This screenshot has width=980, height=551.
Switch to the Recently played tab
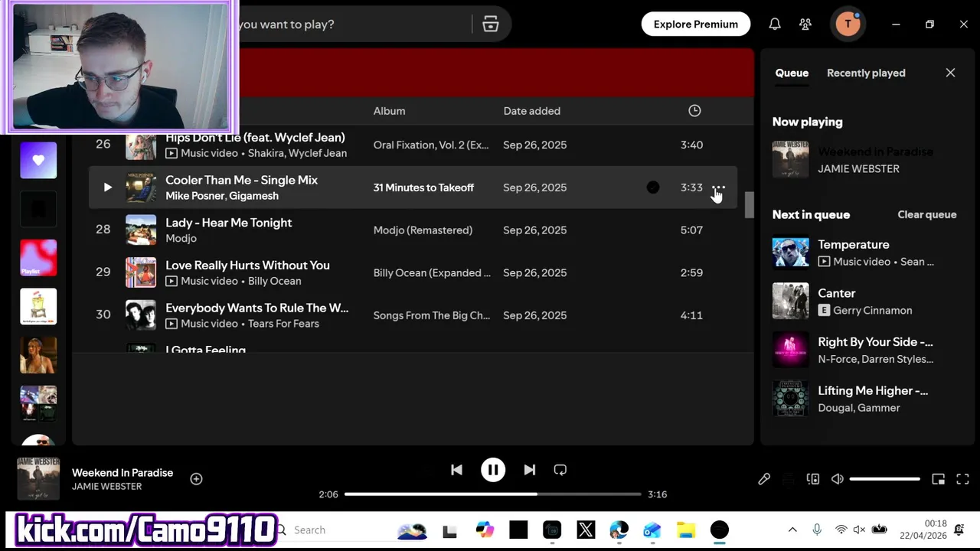click(x=866, y=73)
